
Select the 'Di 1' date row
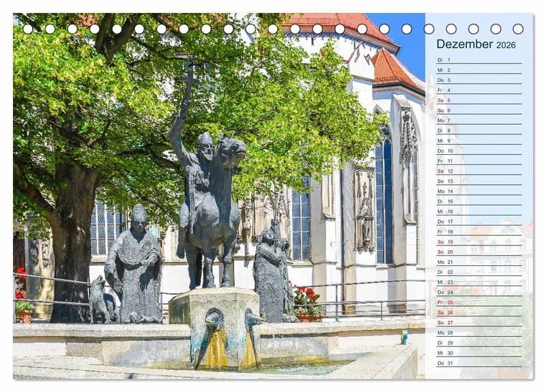coord(479,60)
